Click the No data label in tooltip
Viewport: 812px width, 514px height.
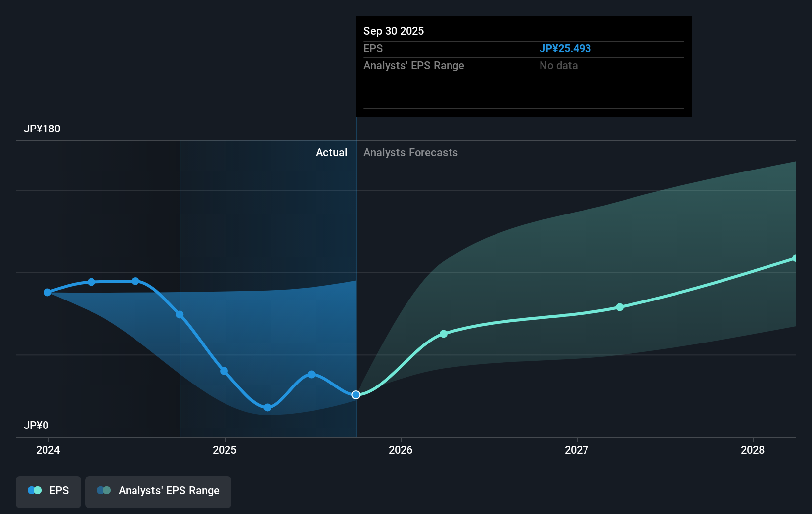(558, 65)
